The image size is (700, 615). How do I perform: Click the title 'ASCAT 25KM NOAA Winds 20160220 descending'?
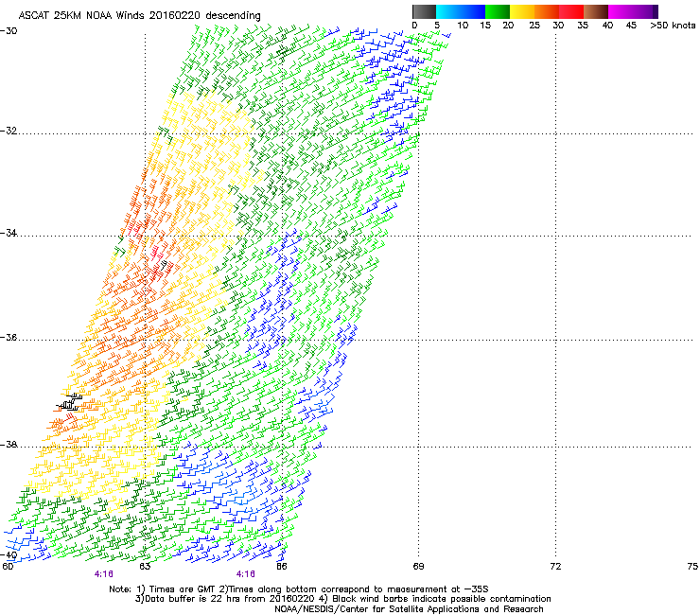140,15
